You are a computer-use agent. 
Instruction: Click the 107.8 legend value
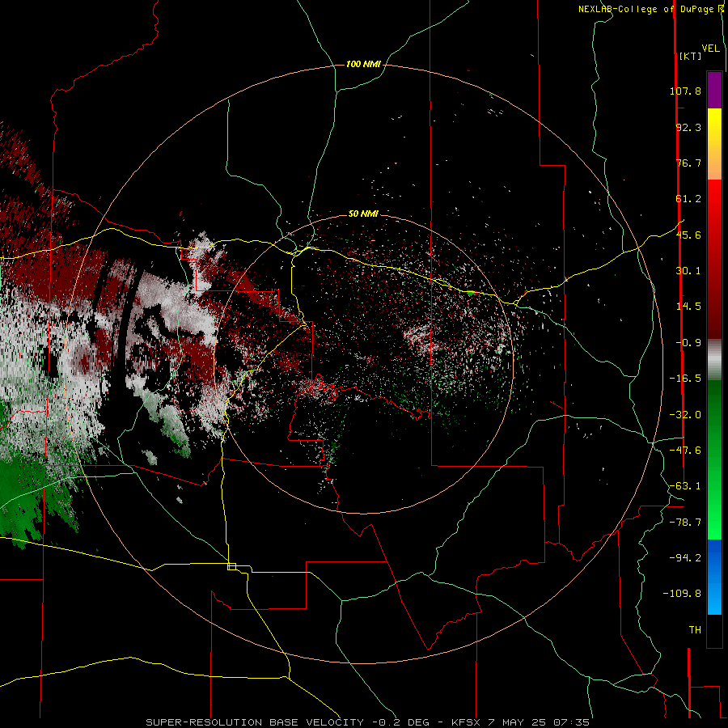click(685, 91)
